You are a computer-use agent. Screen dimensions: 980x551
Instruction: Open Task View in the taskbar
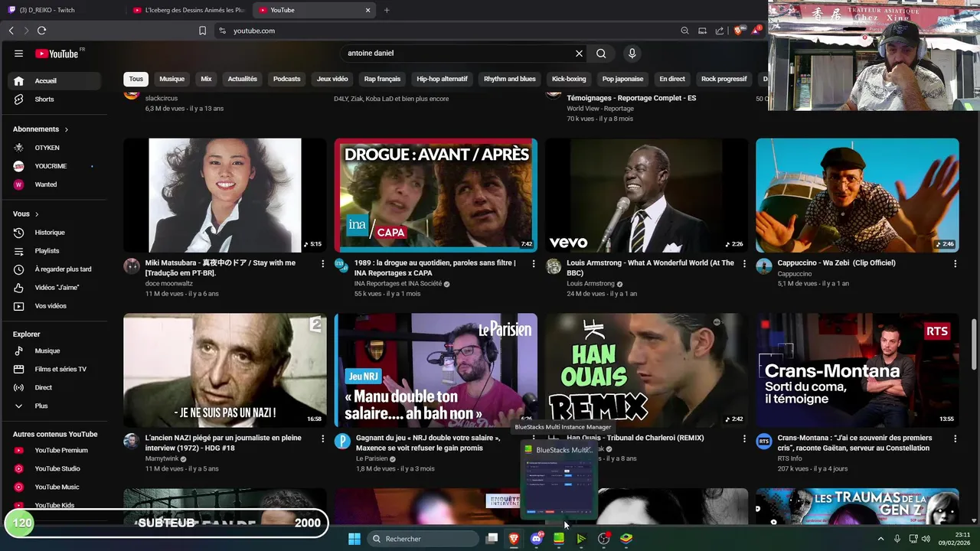(492, 539)
